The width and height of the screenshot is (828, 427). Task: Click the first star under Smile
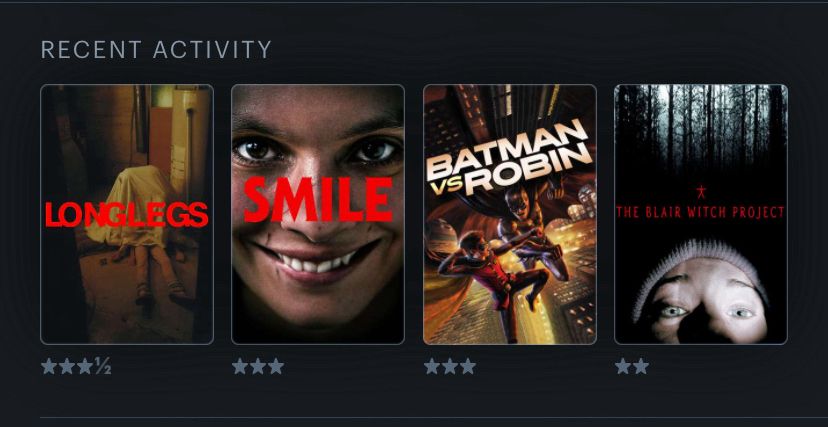240,366
